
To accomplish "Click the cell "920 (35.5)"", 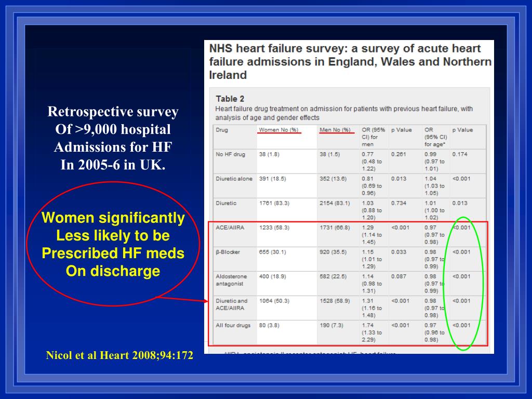I will tap(333, 252).
